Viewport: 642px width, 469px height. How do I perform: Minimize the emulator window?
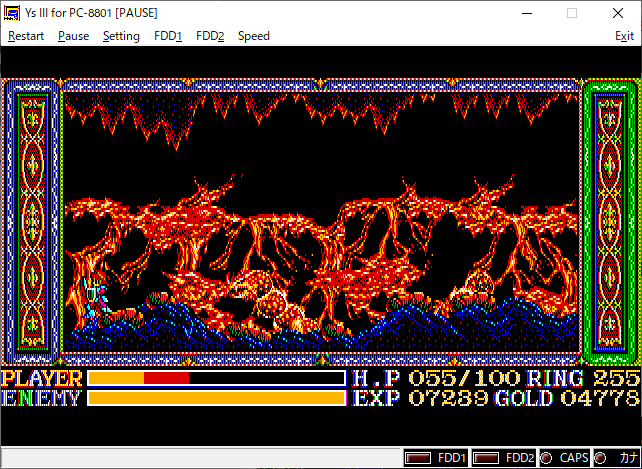point(527,13)
